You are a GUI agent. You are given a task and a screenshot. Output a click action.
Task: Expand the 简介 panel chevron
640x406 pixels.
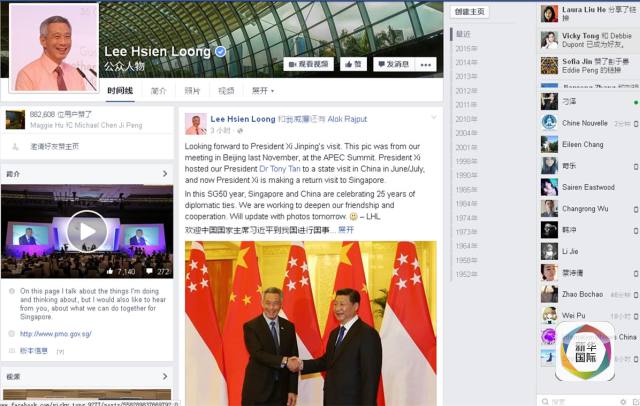(165, 174)
